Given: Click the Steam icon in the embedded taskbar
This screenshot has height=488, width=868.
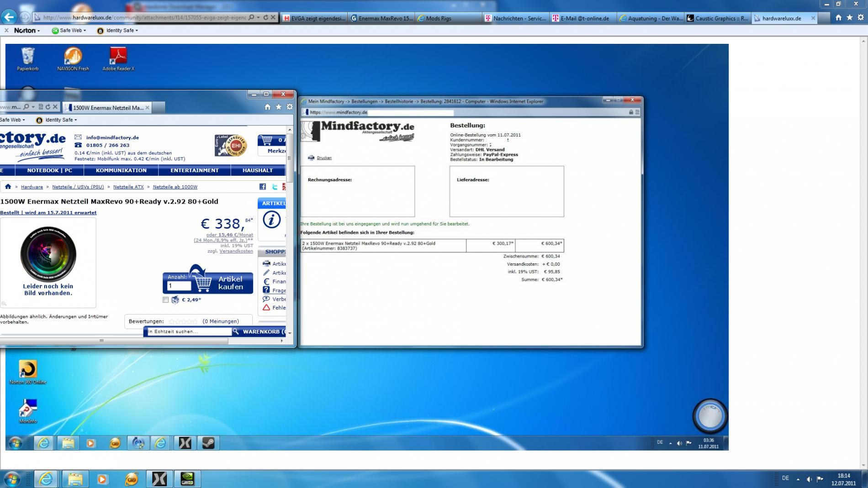Looking at the screenshot, I should 208,443.
